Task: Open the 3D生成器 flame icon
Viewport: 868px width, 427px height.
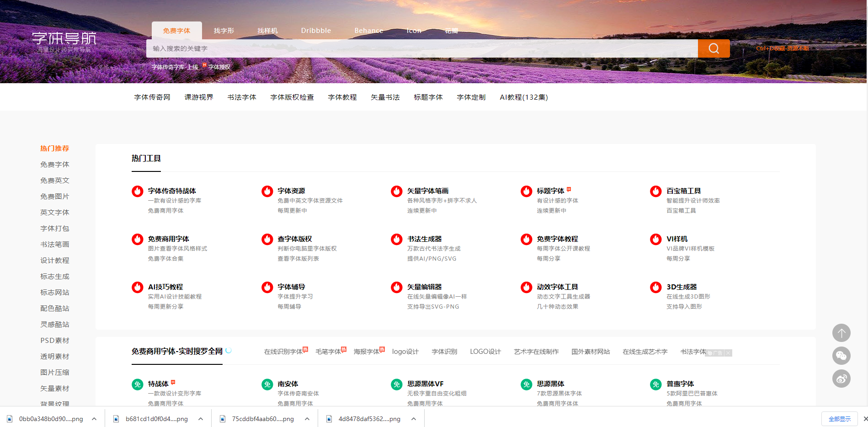Action: [x=656, y=287]
